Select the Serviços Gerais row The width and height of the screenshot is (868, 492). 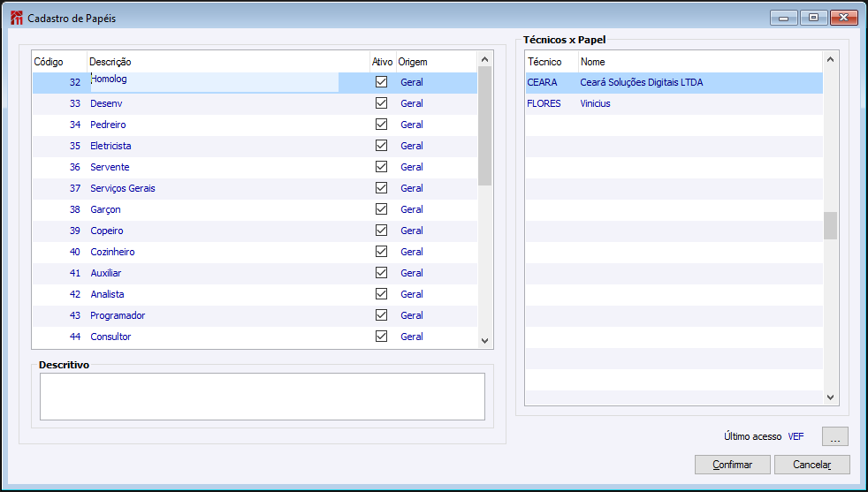pyautogui.click(x=255, y=188)
